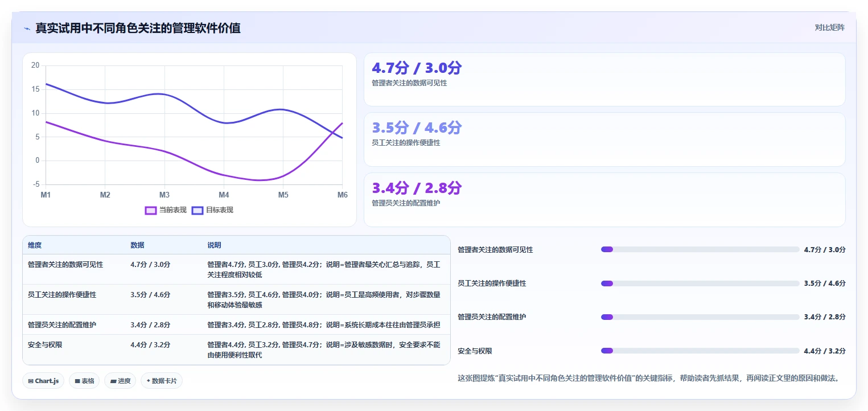868x411 pixels.
Task: Select table cell 安全与权限
Action: (45, 345)
